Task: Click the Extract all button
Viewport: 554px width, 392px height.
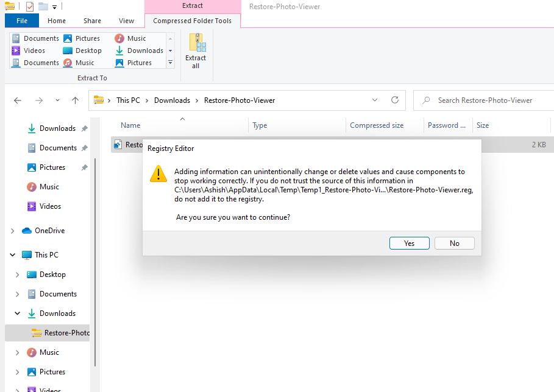Action: pos(196,52)
